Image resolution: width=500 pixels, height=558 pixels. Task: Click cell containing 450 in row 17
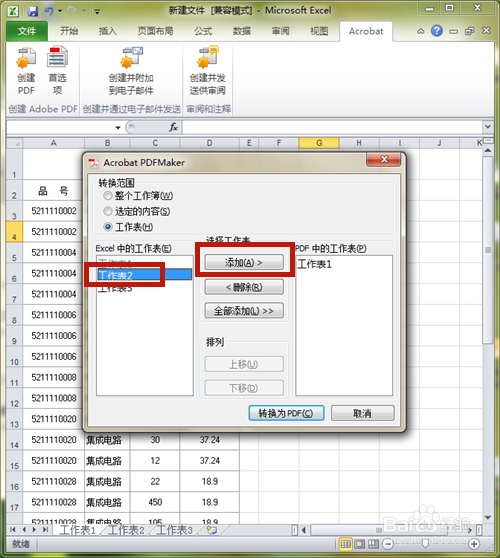[155, 502]
